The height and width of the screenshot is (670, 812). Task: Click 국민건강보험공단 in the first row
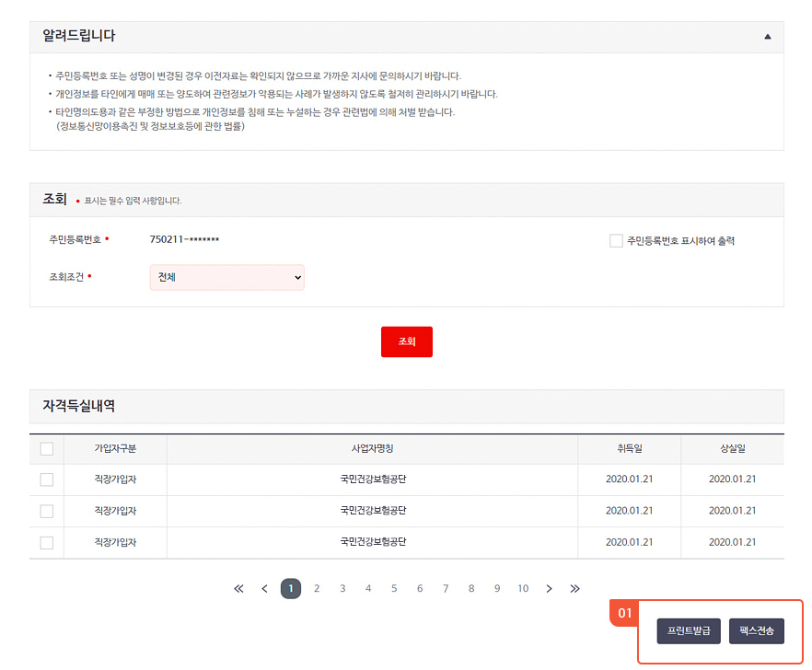click(373, 479)
